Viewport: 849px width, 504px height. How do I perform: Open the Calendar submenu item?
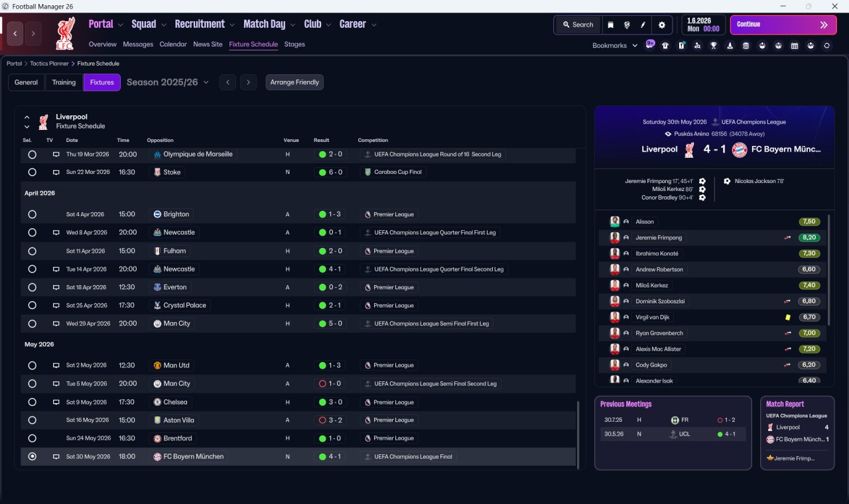click(x=173, y=44)
